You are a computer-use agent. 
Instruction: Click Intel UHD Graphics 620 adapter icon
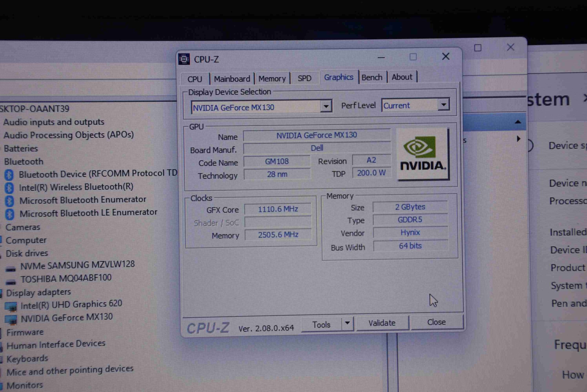tap(11, 306)
